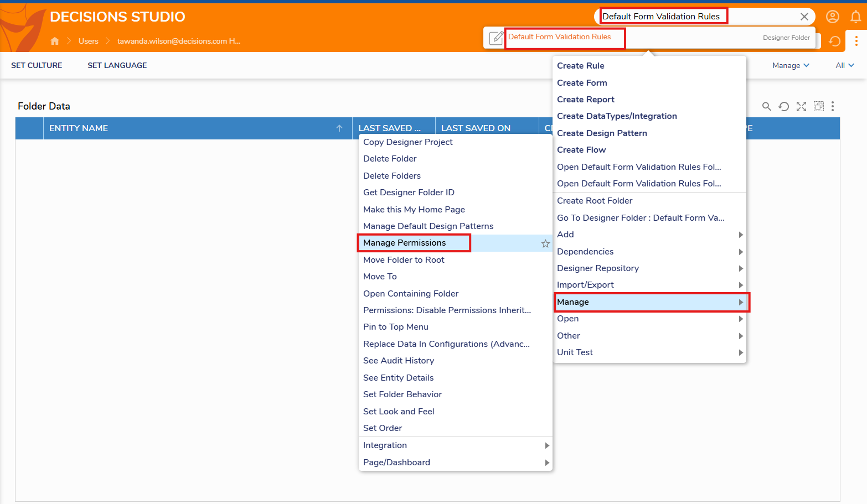The width and height of the screenshot is (867, 504).
Task: Expand the Dependencies submenu
Action: [x=649, y=252]
